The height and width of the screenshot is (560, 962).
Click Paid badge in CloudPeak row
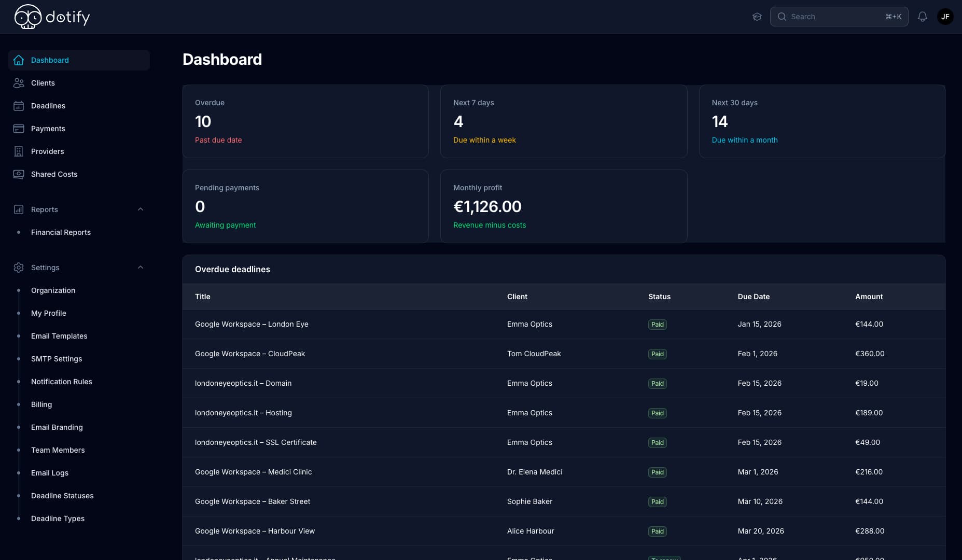click(658, 354)
